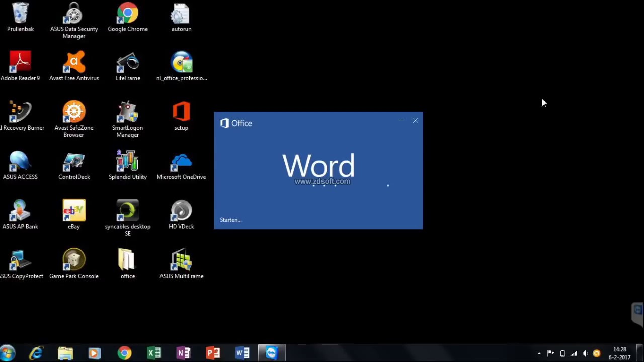The height and width of the screenshot is (362, 644).
Task: Open PowerPoint from the taskbar
Action: click(x=213, y=353)
